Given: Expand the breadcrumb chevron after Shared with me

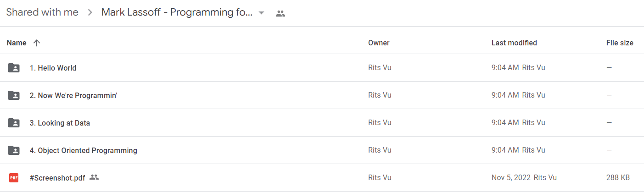Looking at the screenshot, I should point(90,13).
